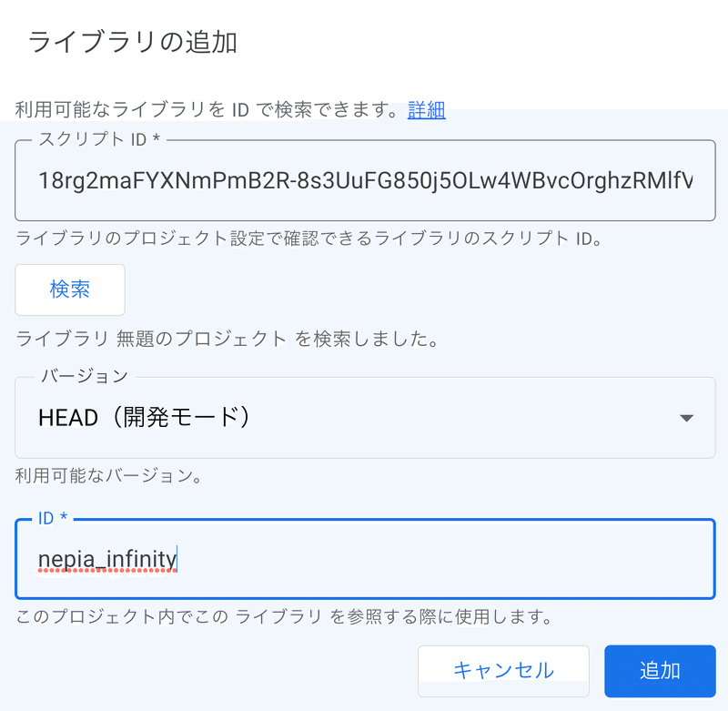
Task: Click the バージョン field label
Action: click(85, 376)
